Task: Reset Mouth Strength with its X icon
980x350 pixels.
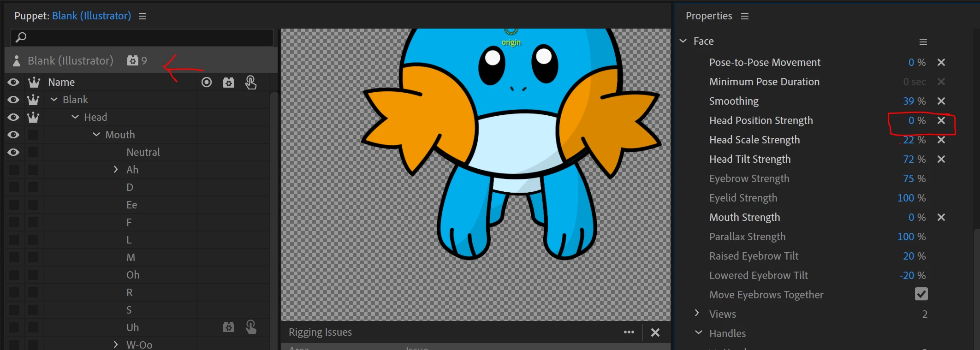Action: 941,217
